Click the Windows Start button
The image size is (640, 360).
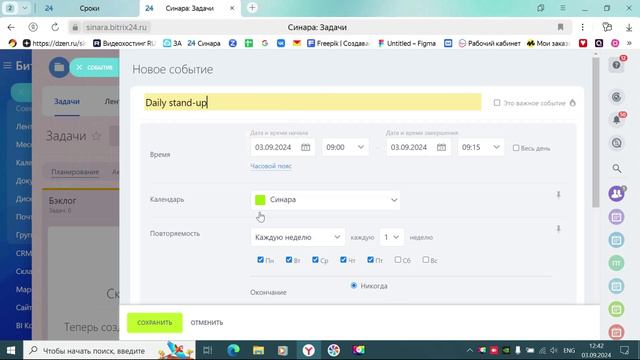[x=11, y=350]
